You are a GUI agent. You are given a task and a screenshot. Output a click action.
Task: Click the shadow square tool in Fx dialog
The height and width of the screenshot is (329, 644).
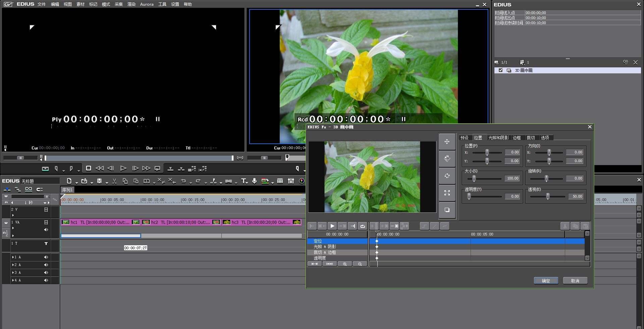447,210
